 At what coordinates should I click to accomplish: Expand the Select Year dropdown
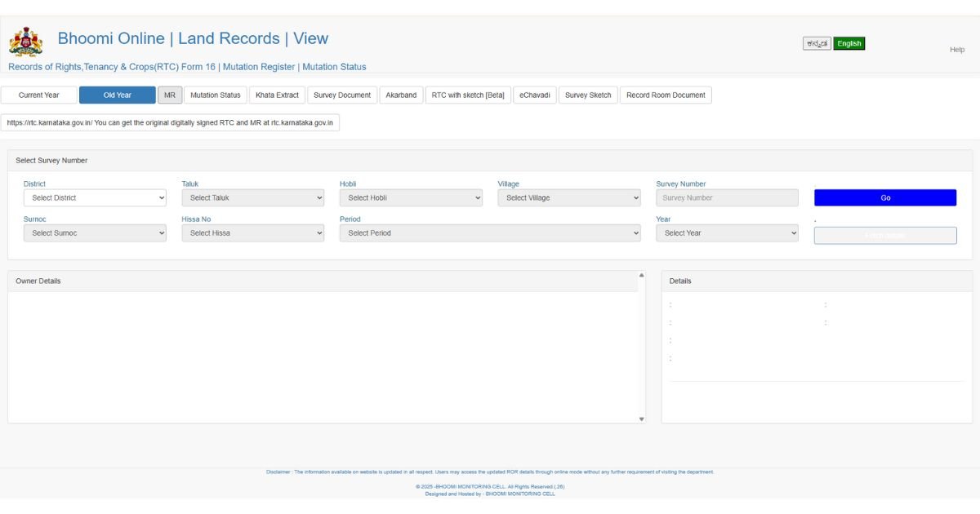click(x=727, y=233)
